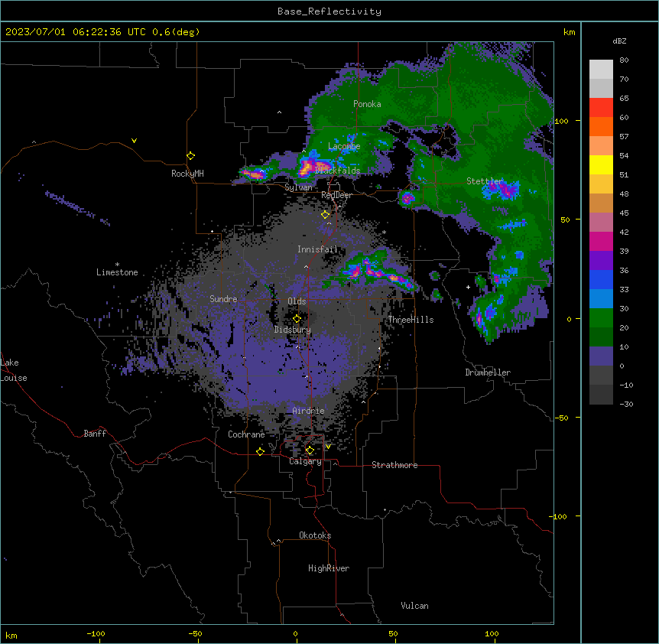This screenshot has width=659, height=644.
Task: Click the Lacombe city label
Action: coord(344,146)
